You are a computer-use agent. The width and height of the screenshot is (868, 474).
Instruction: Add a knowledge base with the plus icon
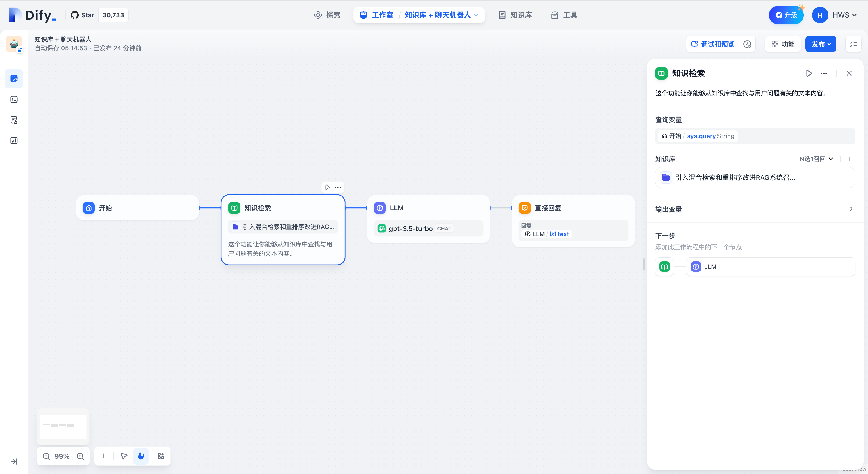[849, 159]
